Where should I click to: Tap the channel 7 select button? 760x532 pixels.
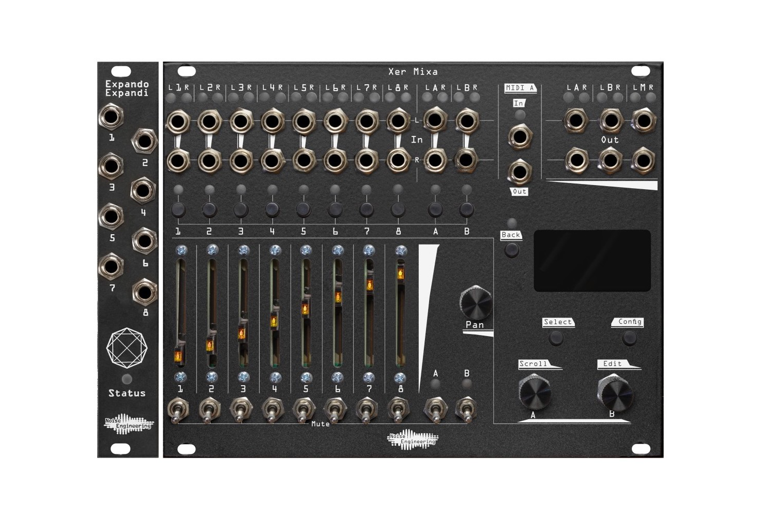tap(366, 209)
